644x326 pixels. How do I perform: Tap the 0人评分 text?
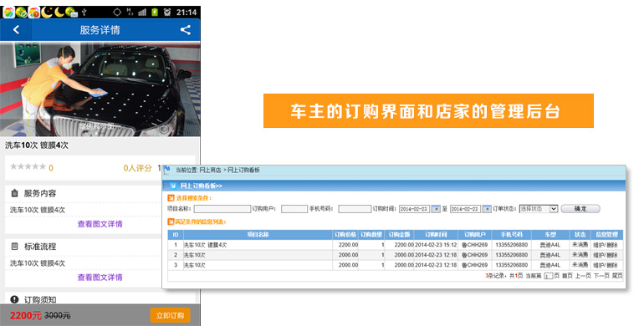(138, 168)
